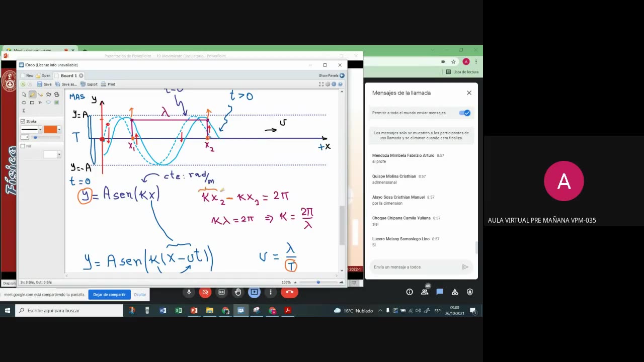The width and height of the screenshot is (644, 362).
Task: Open IDroo settings gear icon
Action: click(x=328, y=84)
